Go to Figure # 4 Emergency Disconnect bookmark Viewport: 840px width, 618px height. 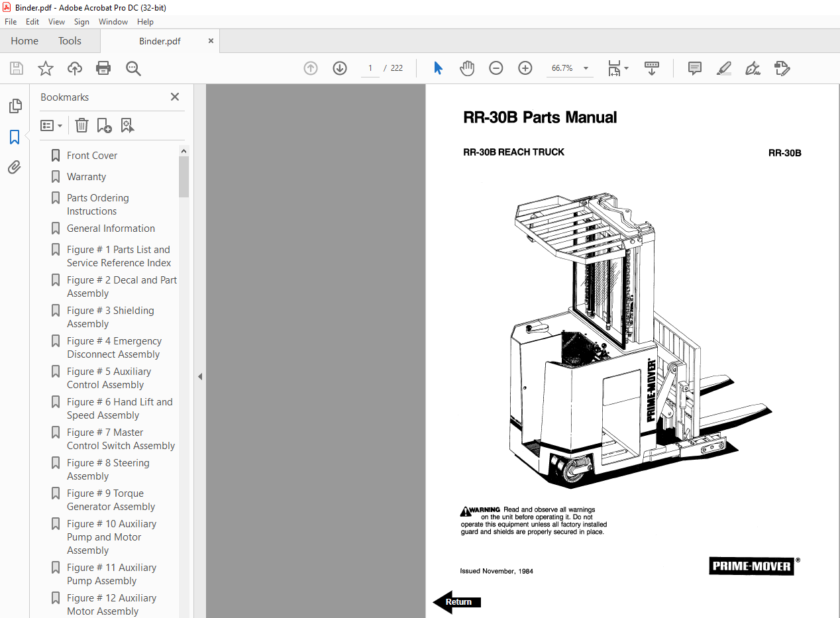click(114, 348)
